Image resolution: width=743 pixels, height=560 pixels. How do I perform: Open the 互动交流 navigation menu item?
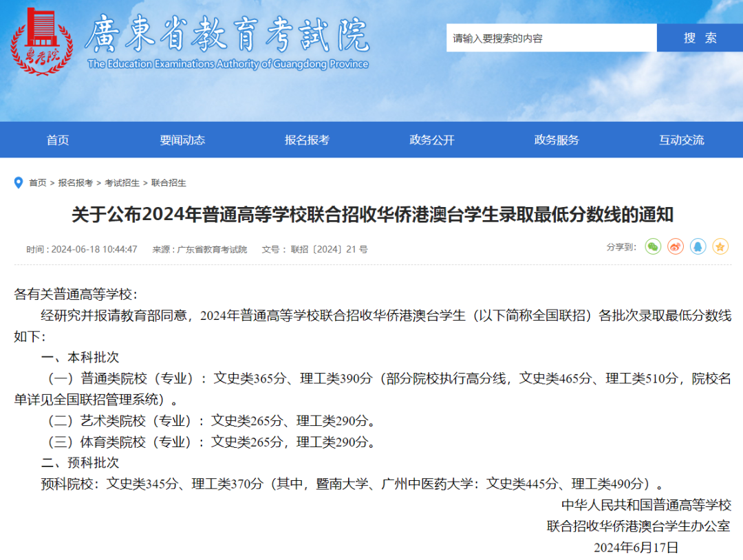click(x=681, y=140)
